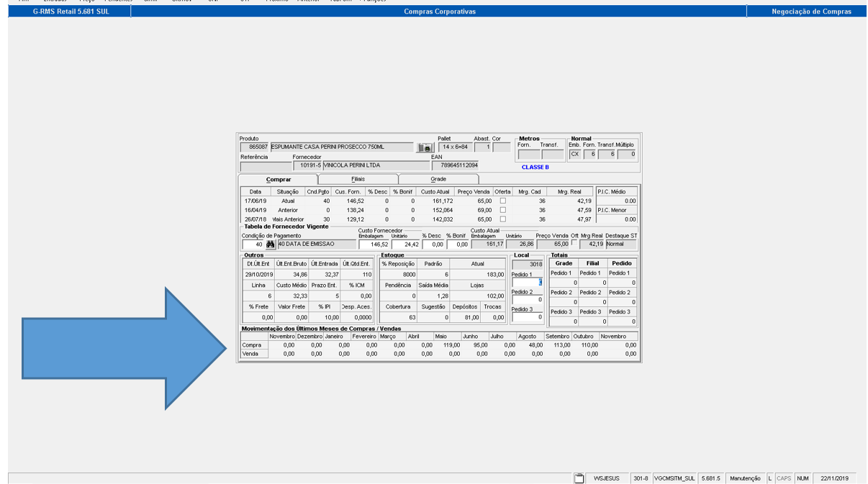Switch to the Filiais tab
Screen dimensions: 868x484
358,179
